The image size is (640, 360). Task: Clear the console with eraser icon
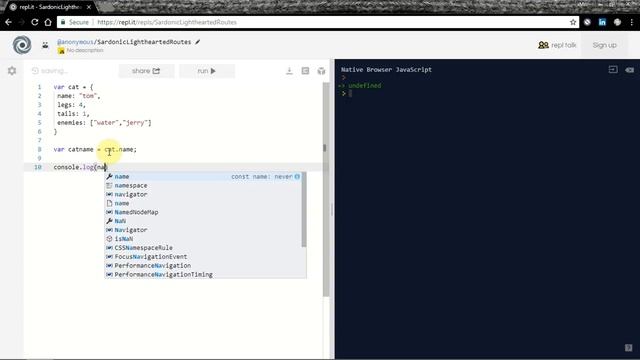(629, 70)
